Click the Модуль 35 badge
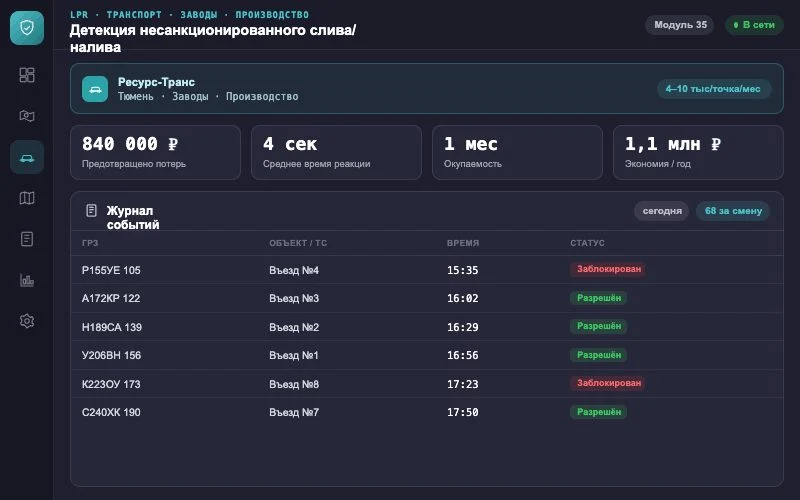The image size is (800, 500). 680,24
